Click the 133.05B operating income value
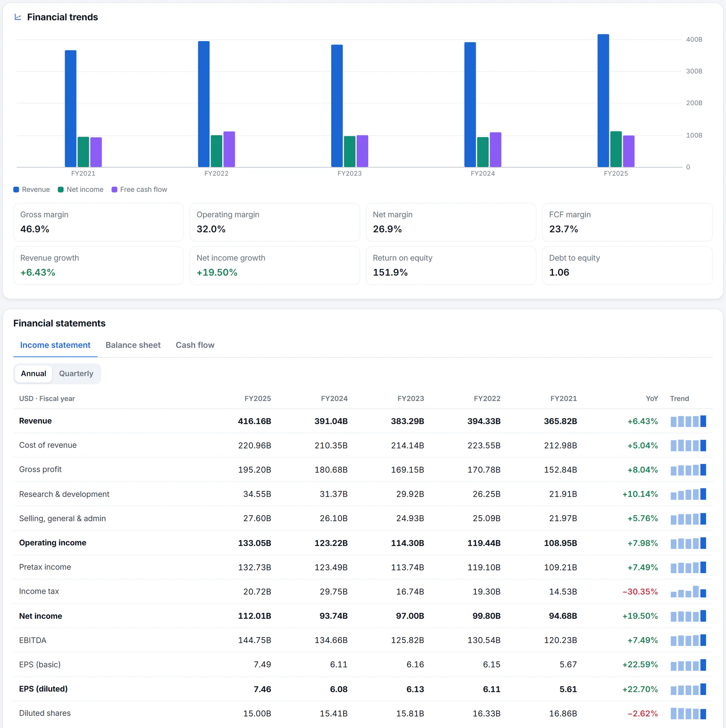 point(255,543)
